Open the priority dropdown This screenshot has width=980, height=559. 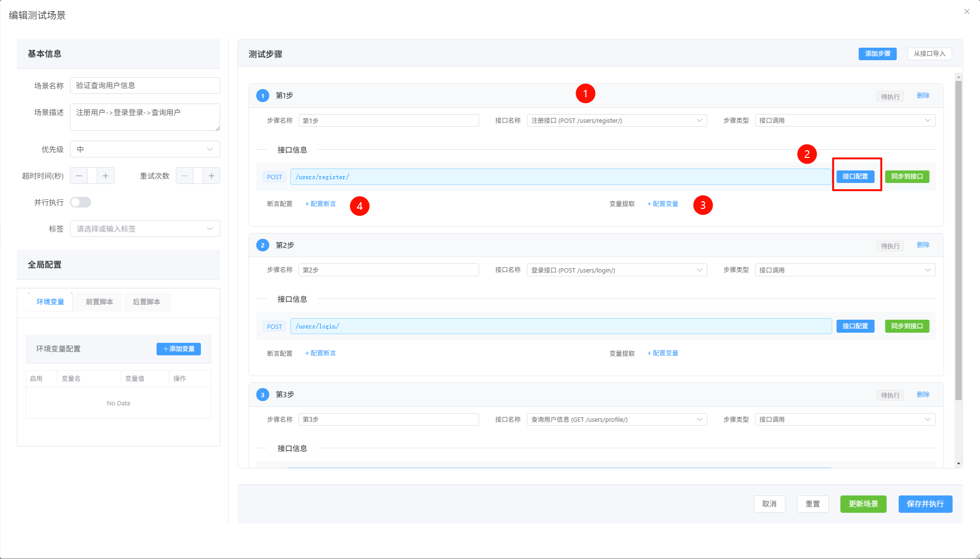click(144, 149)
